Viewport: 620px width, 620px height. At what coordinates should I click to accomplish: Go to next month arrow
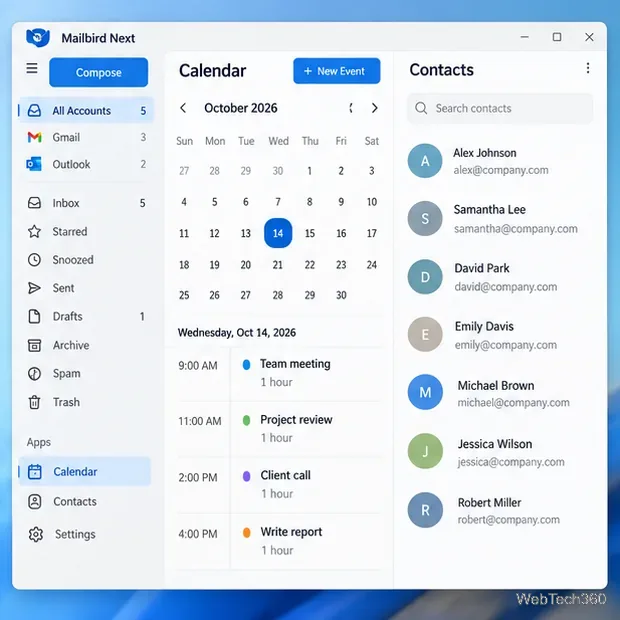click(374, 108)
